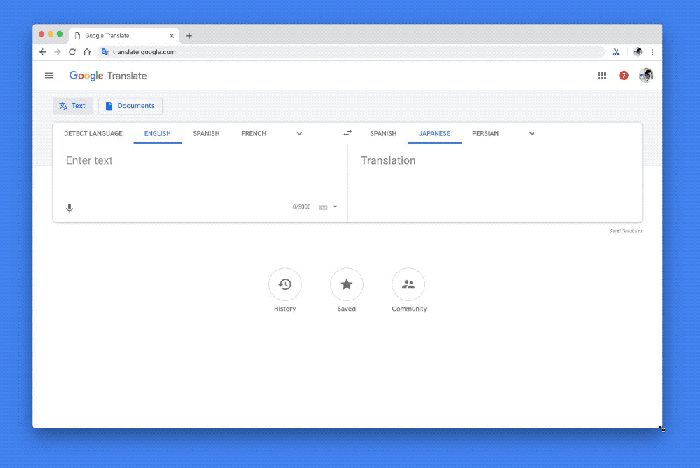
Task: Open the Google account profile avatar
Action: point(646,75)
